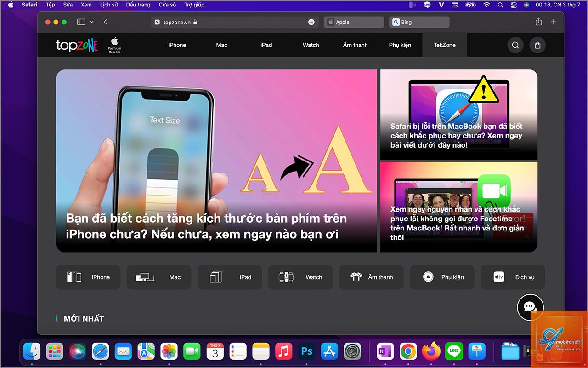Open the Dấu trang menu

(x=138, y=5)
